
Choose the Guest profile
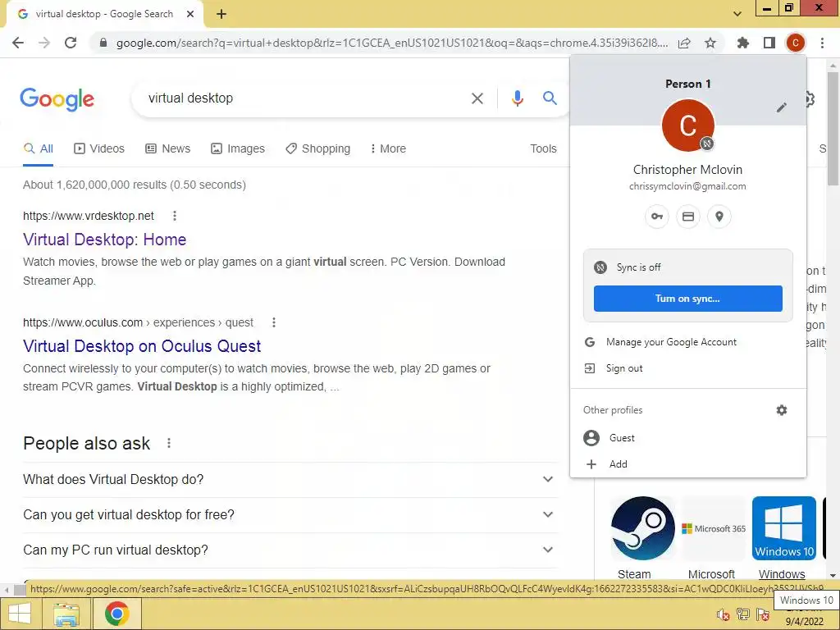pos(688,438)
